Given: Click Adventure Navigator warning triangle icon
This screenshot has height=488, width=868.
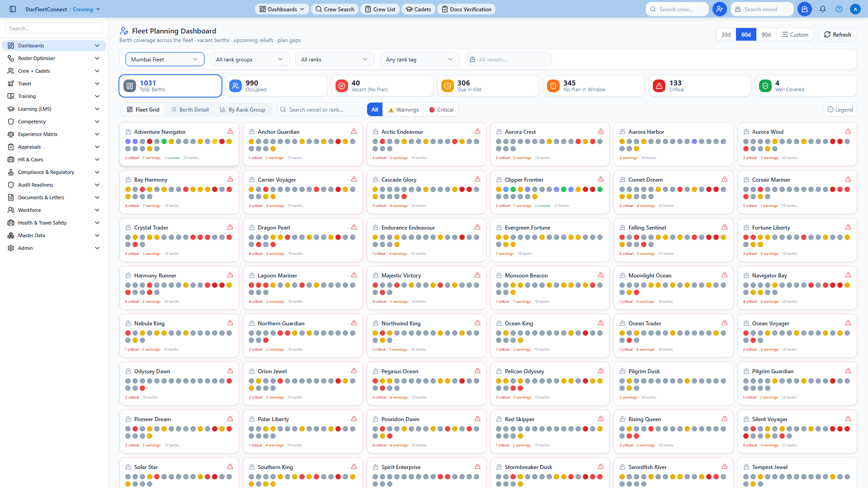Looking at the screenshot, I should pyautogui.click(x=230, y=131).
